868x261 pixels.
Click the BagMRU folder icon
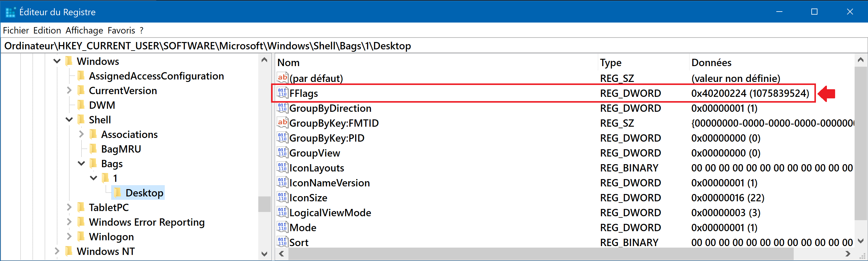point(93,149)
